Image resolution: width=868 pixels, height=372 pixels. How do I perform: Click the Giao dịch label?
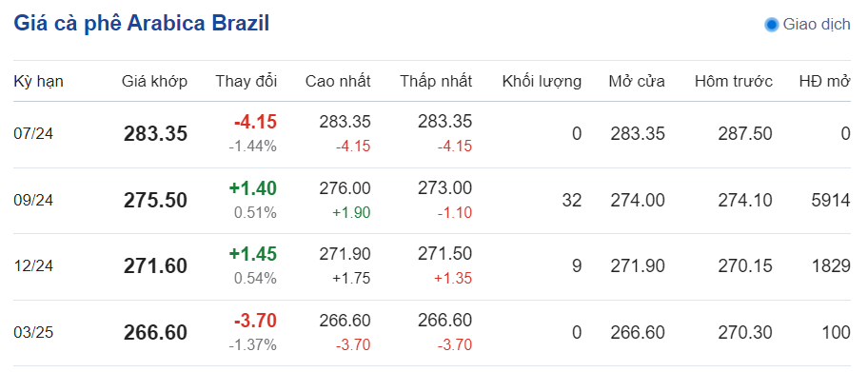click(x=817, y=25)
